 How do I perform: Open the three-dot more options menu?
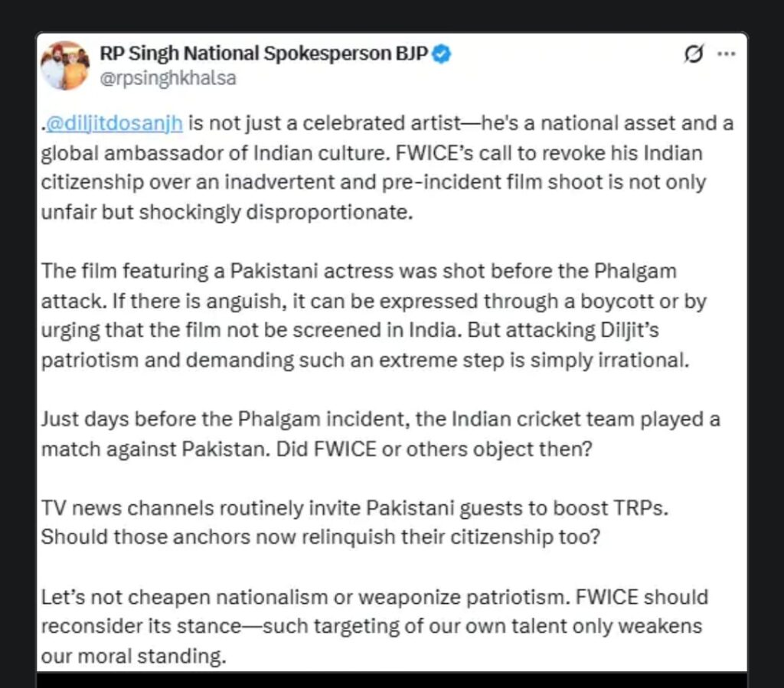725,54
